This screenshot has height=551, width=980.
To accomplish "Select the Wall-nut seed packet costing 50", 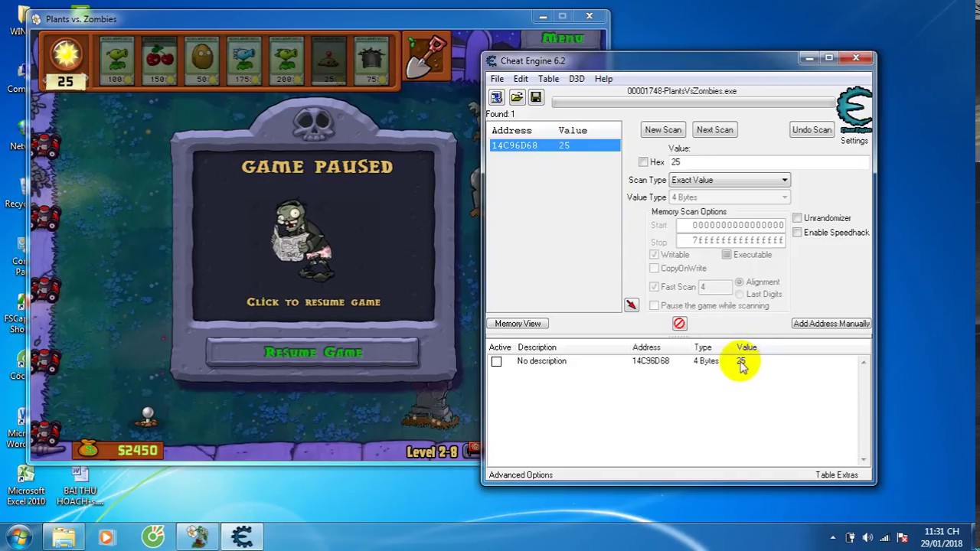I will coord(202,60).
